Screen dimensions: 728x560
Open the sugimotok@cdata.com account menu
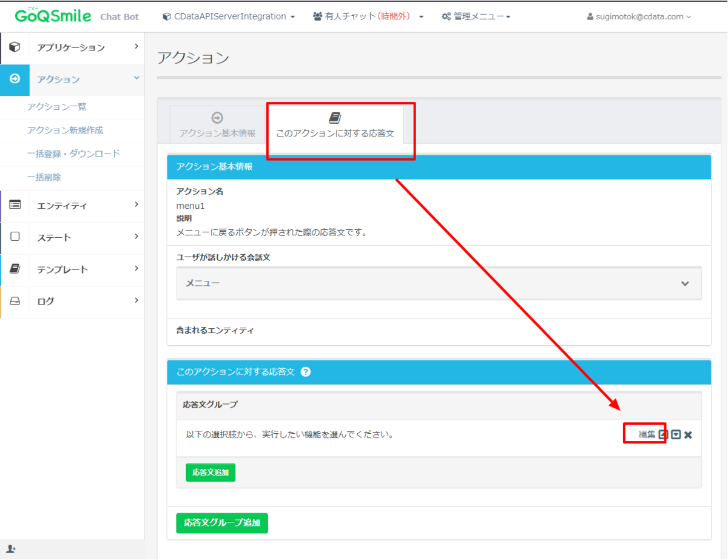(639, 17)
